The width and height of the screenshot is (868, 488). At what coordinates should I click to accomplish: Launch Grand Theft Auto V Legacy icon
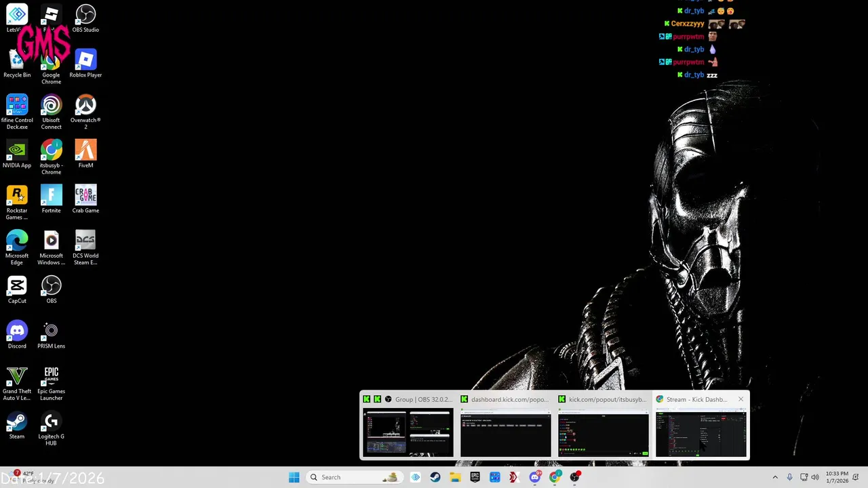tap(17, 384)
